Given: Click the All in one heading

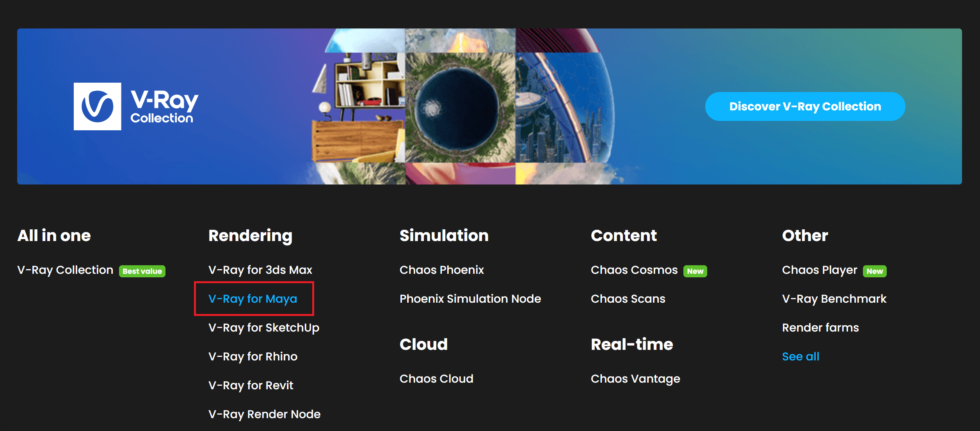Looking at the screenshot, I should pos(54,236).
